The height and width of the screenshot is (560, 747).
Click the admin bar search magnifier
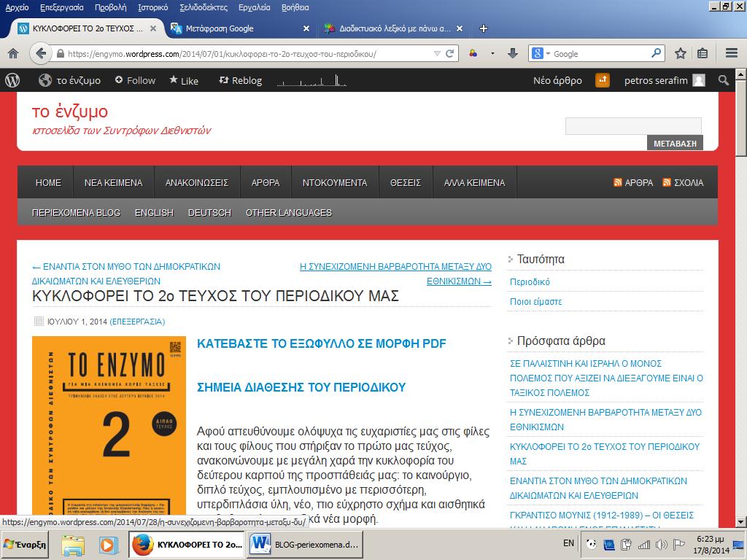[723, 80]
